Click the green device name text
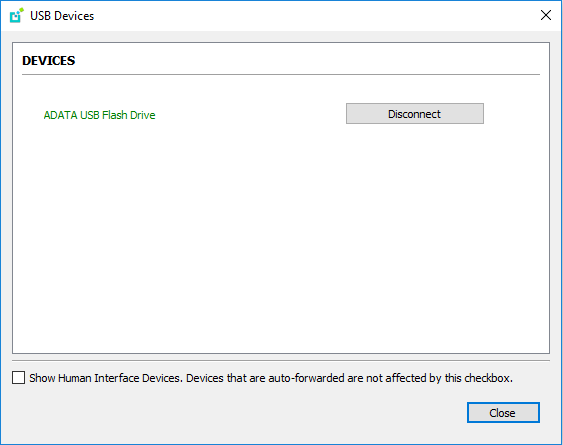The image size is (563, 445). tap(99, 115)
